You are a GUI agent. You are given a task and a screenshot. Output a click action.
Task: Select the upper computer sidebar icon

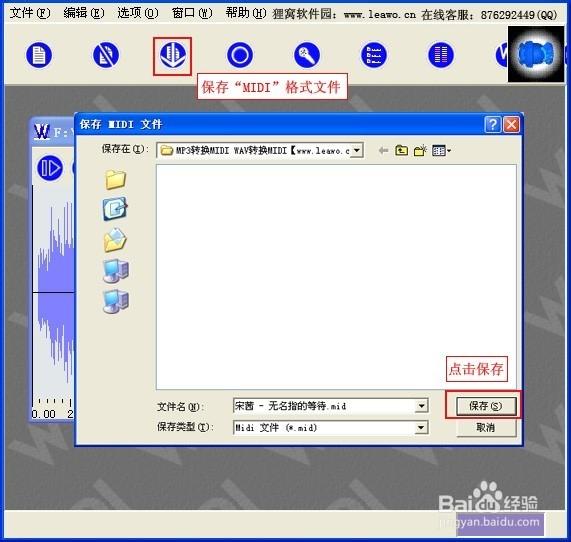[x=116, y=271]
